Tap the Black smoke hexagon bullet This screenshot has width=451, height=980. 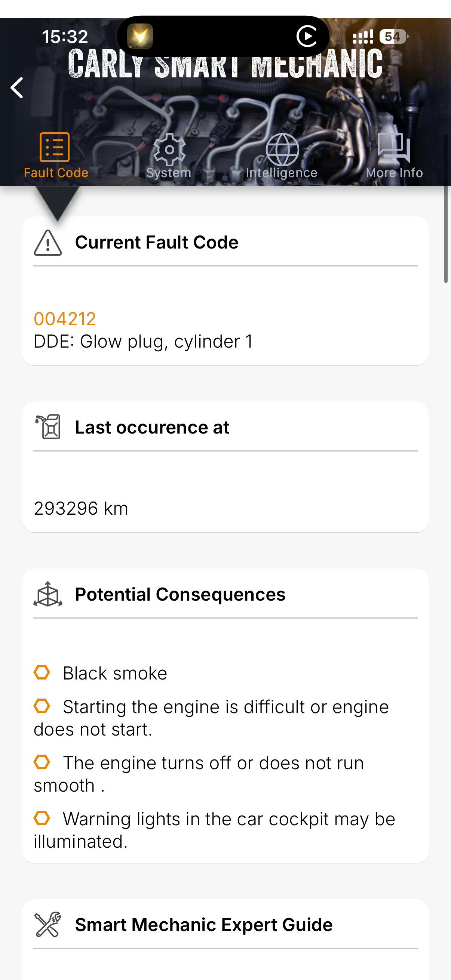(x=42, y=672)
